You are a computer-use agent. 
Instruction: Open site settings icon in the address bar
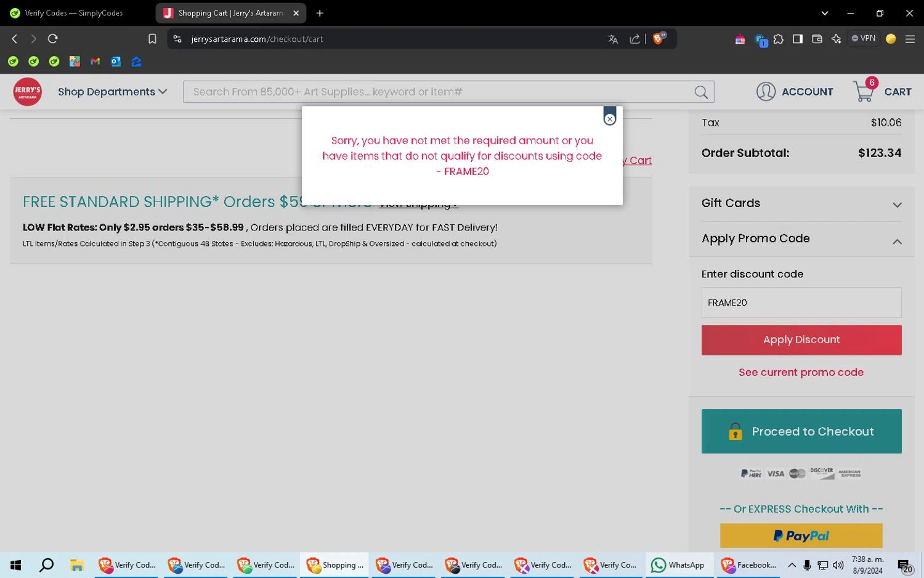pyautogui.click(x=177, y=39)
